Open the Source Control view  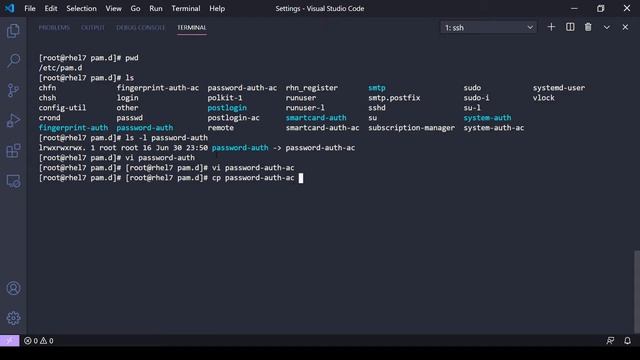(13, 90)
